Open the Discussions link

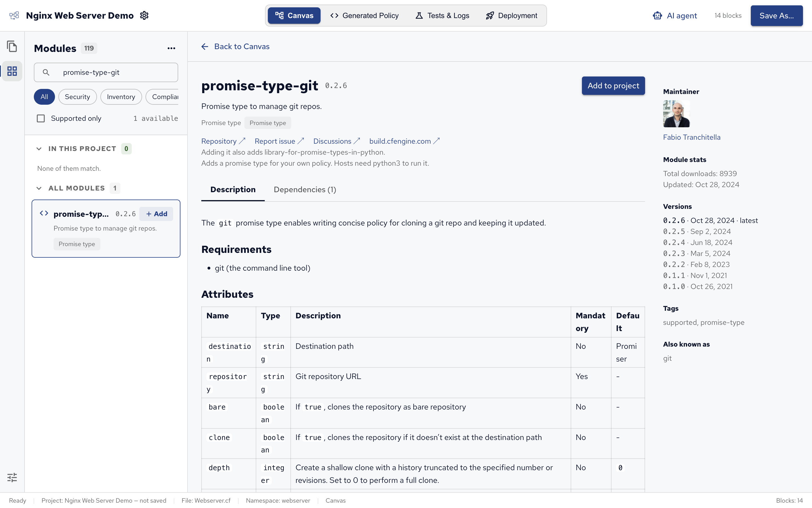click(337, 141)
